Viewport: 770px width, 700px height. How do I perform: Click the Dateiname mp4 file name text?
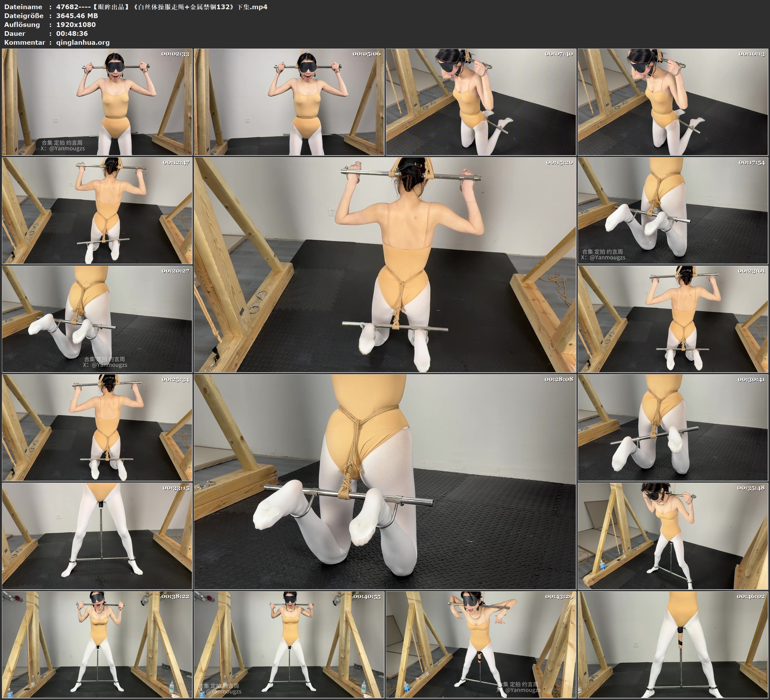[161, 7]
